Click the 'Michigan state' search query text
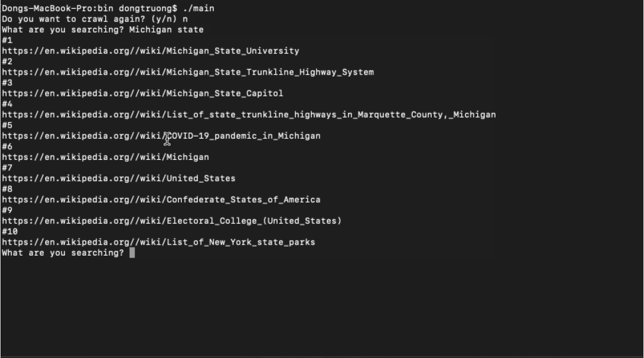The image size is (644, 358). 166,30
